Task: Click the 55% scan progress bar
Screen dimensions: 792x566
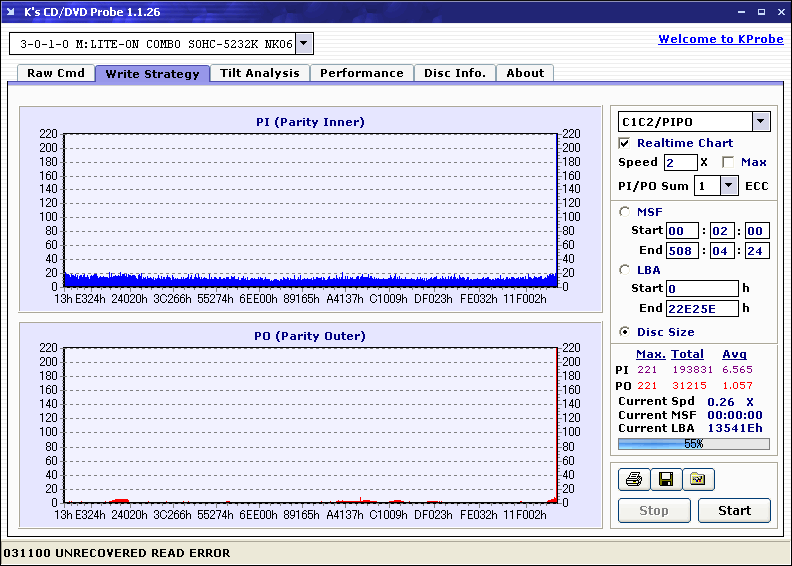Action: 693,444
